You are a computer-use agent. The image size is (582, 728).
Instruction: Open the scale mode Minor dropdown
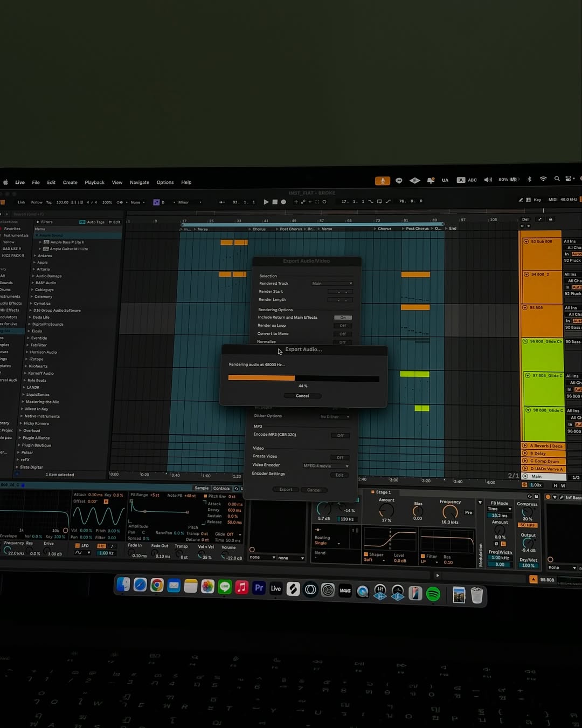point(190,202)
